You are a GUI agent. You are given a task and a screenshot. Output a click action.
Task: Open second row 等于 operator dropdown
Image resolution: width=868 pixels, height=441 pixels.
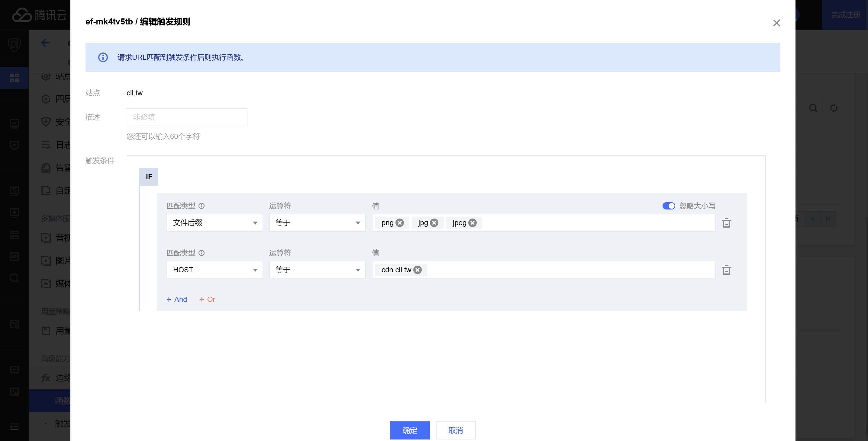click(317, 270)
